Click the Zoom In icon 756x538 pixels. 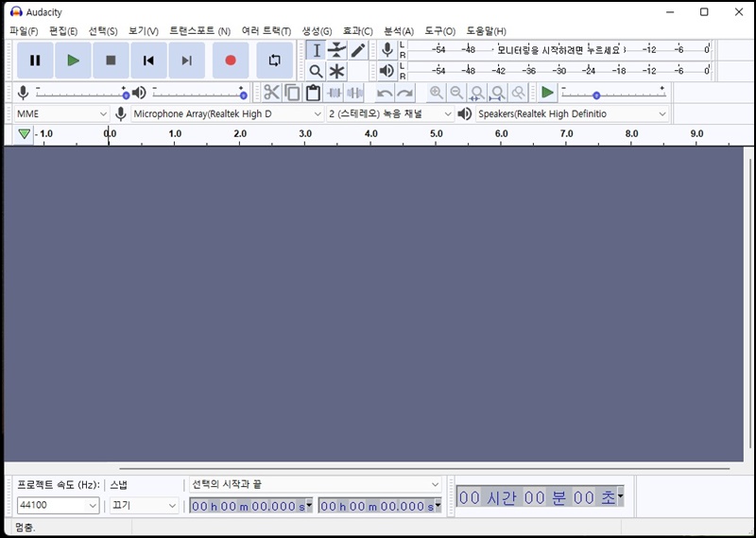coord(437,92)
